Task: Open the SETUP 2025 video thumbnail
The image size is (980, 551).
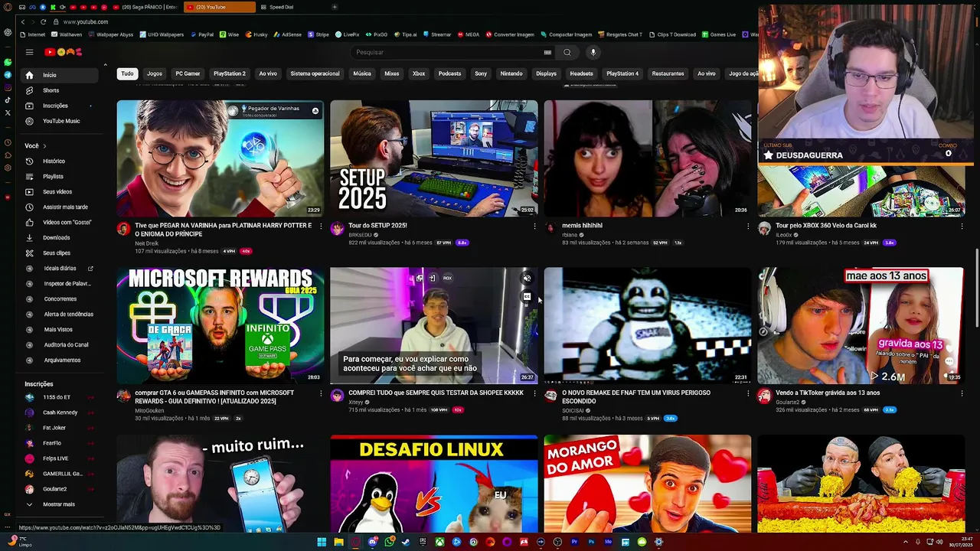Action: pos(433,158)
